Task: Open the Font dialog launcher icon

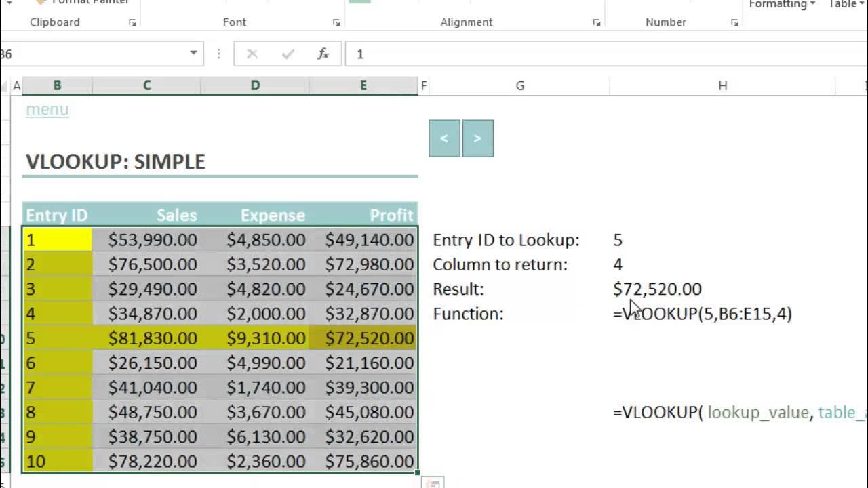Action: point(336,22)
